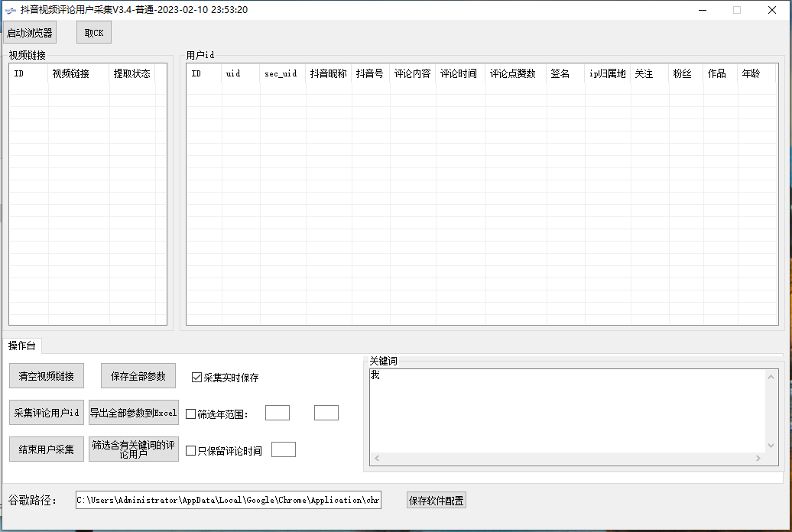Click 保存软件配置 button
Image resolution: width=792 pixels, height=532 pixels.
click(436, 501)
